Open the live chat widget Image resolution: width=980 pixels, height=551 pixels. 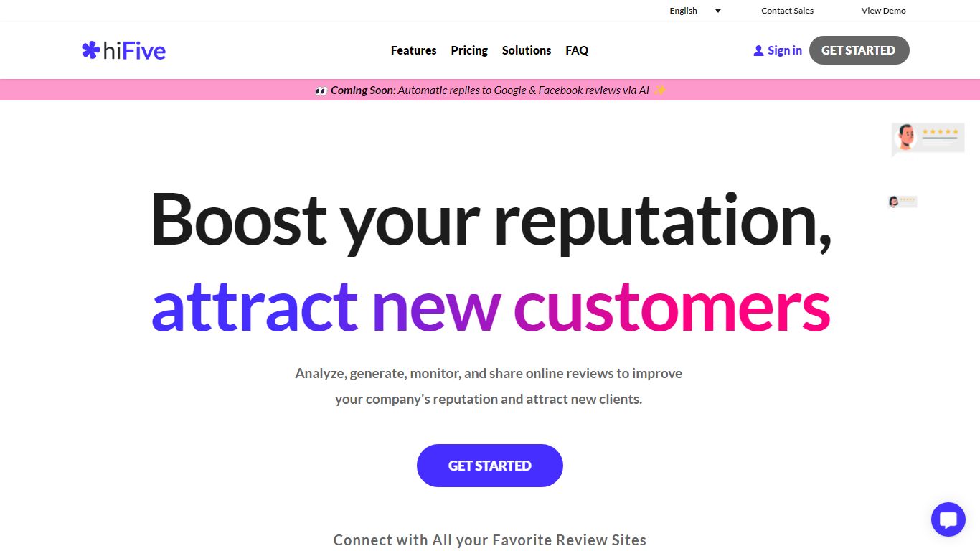pyautogui.click(x=948, y=519)
